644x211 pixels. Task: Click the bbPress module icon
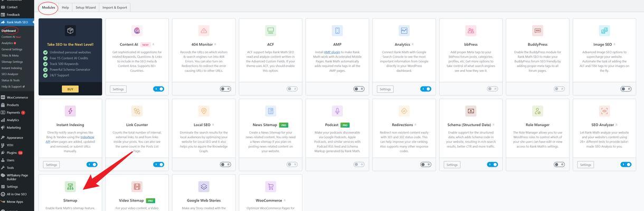point(471,31)
